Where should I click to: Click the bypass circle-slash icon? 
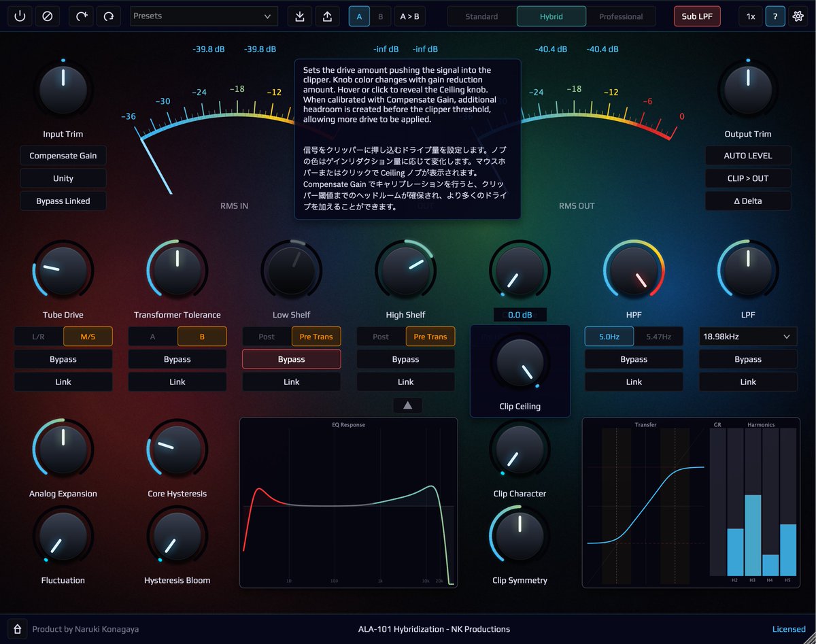tap(48, 16)
